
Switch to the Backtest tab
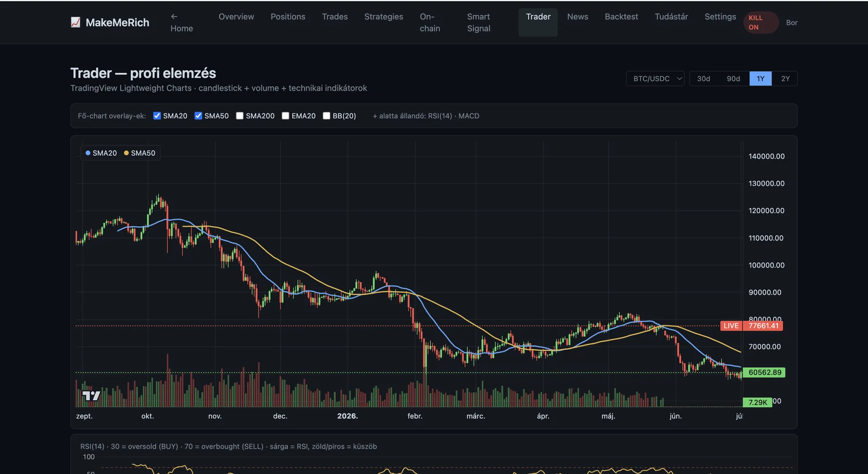click(x=621, y=17)
